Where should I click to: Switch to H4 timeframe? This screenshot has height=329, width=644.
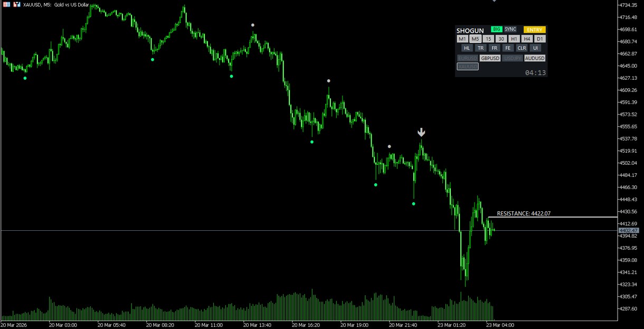coord(527,39)
